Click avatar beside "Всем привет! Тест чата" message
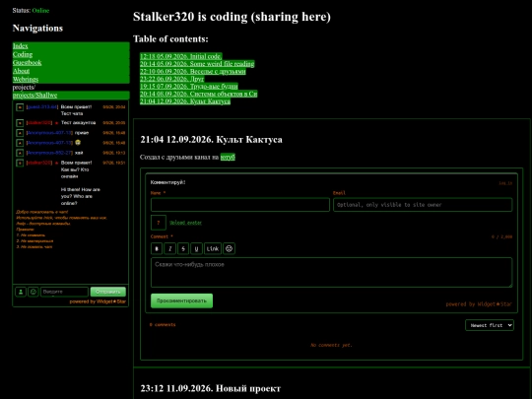This screenshot has height=399, width=532. (x=20, y=107)
